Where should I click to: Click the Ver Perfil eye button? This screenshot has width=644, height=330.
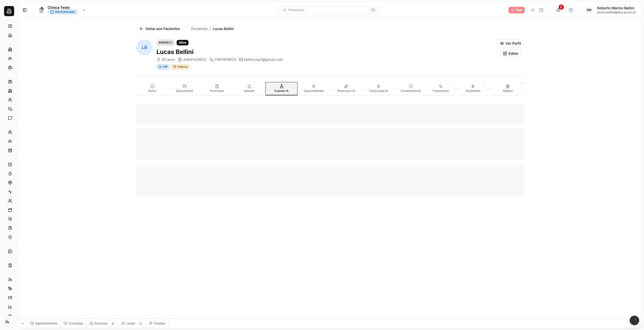coord(510,43)
